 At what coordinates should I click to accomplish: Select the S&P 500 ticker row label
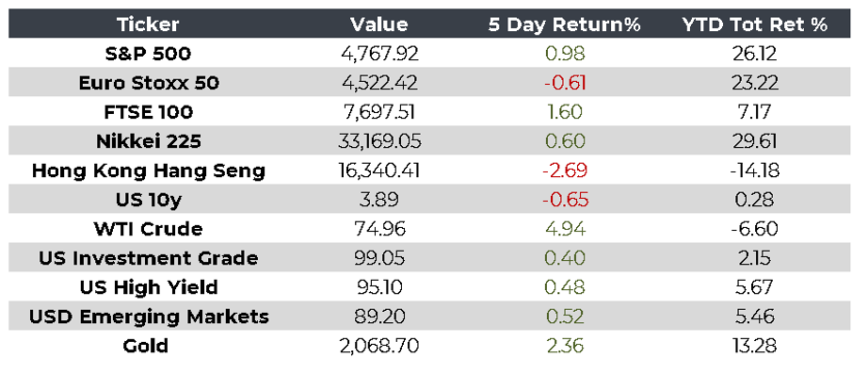pos(148,54)
